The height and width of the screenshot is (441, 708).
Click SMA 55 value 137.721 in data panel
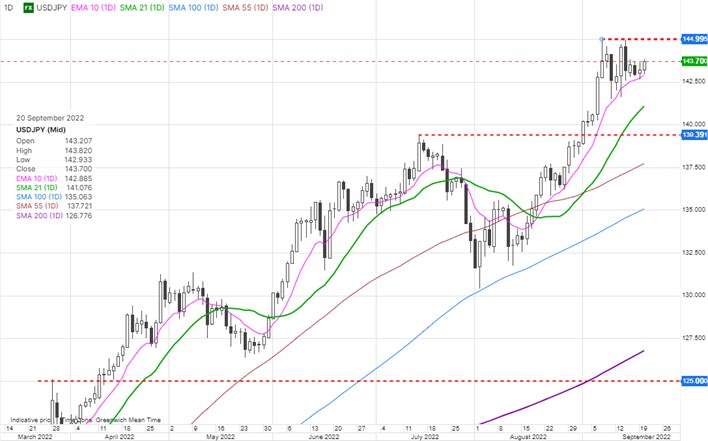coord(78,206)
